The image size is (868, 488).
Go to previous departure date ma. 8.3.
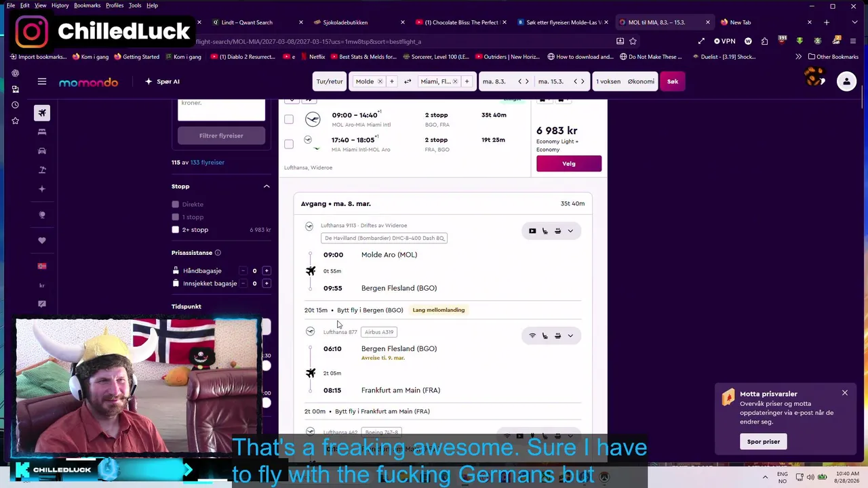click(x=520, y=82)
